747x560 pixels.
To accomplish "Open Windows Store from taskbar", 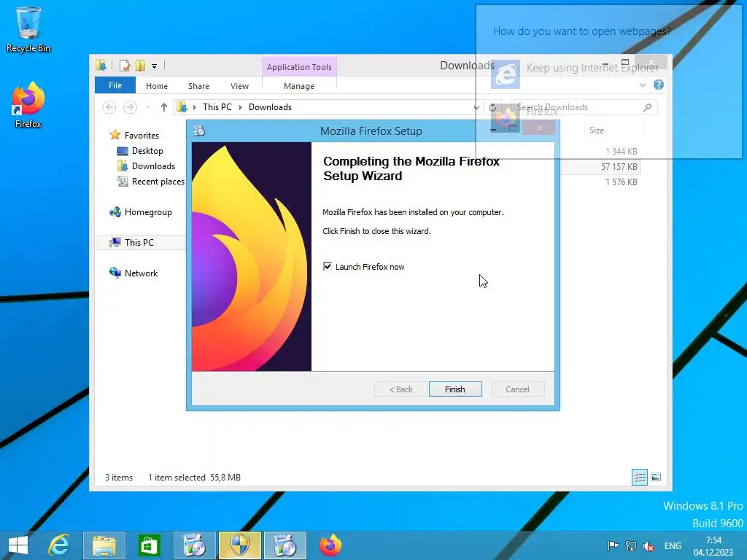I will click(x=149, y=545).
